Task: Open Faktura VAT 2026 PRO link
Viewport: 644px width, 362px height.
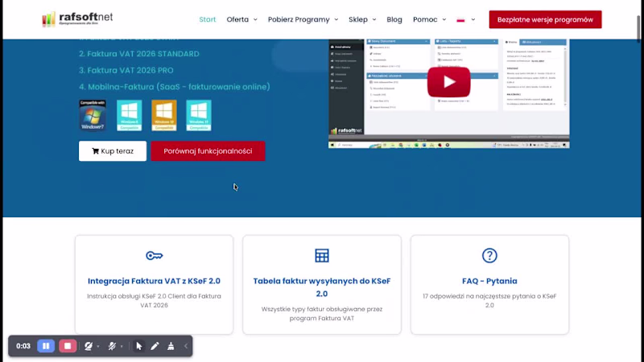Action: click(126, 70)
